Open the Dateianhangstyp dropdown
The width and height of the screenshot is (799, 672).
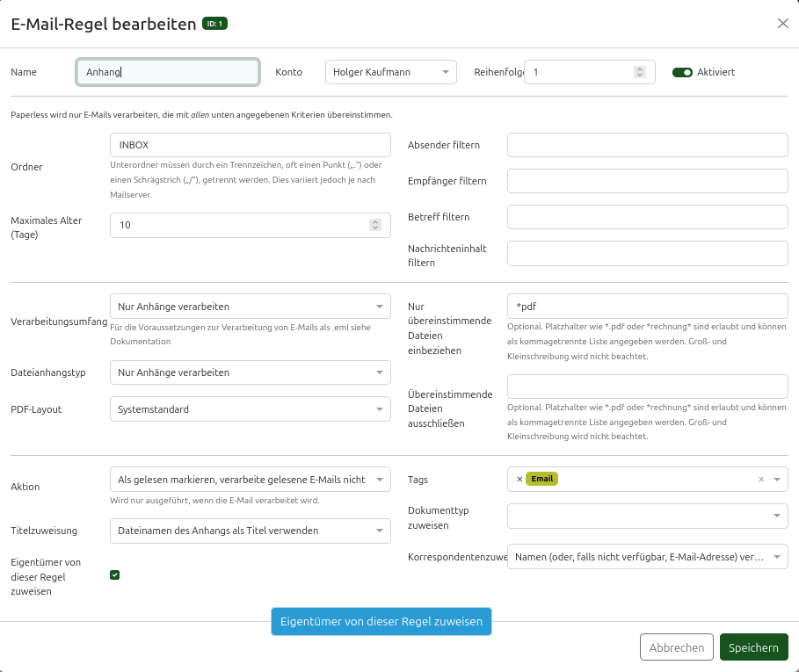[x=250, y=372]
